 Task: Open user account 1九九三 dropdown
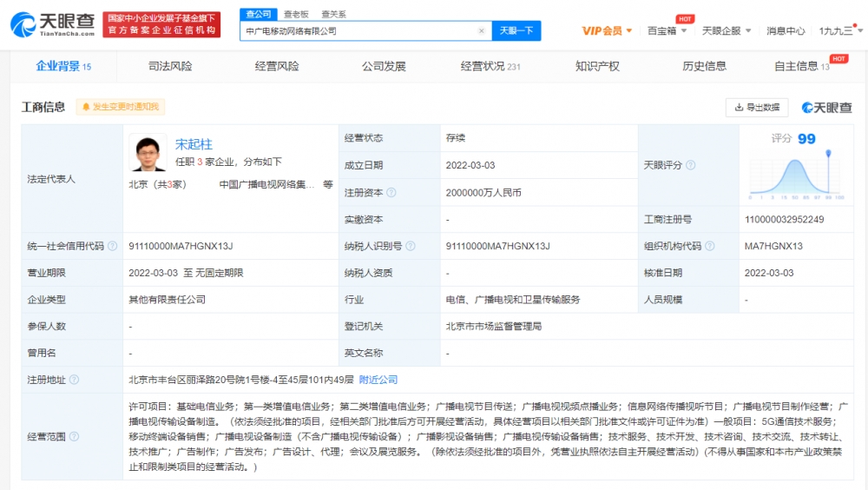point(840,31)
